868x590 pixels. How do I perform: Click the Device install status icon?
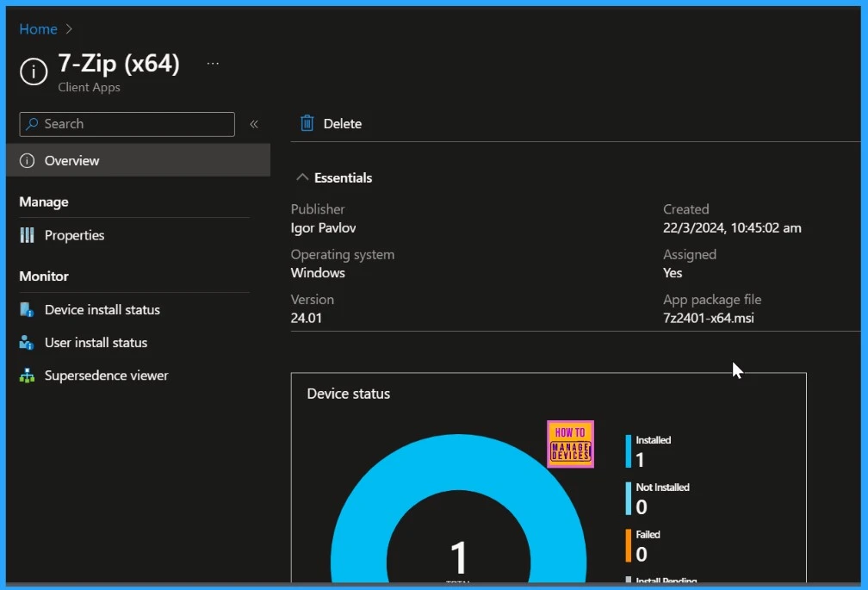point(27,310)
